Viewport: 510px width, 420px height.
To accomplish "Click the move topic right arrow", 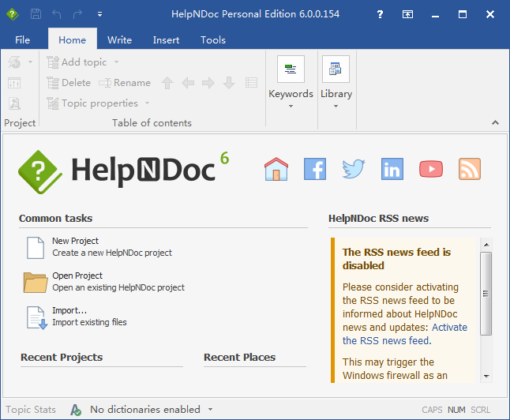I will [208, 83].
